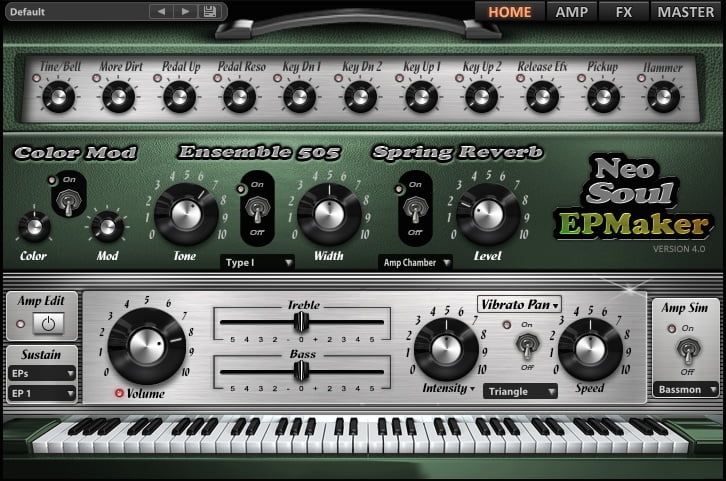Click the Pedal Up knob

click(x=178, y=96)
